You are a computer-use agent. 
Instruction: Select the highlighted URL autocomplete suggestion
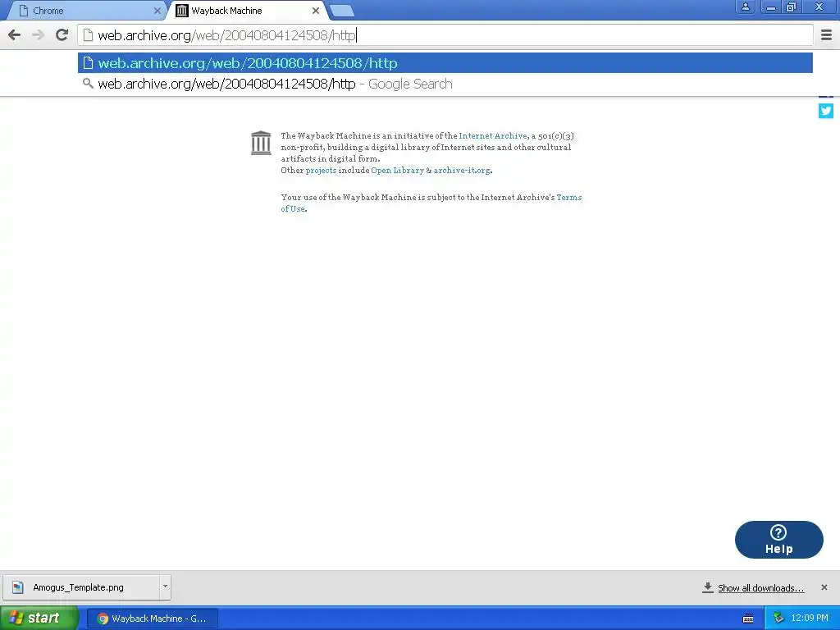[445, 63]
